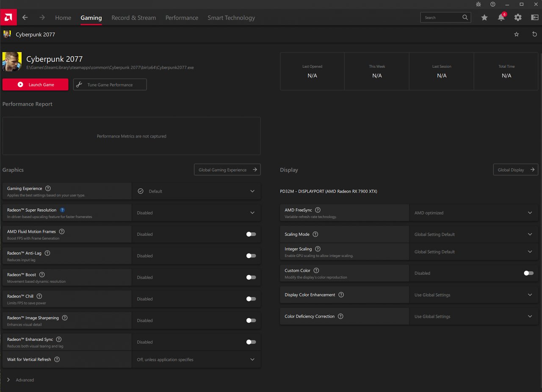Show help for Color Deficiency Correction
This screenshot has width=542, height=392.
(x=341, y=316)
